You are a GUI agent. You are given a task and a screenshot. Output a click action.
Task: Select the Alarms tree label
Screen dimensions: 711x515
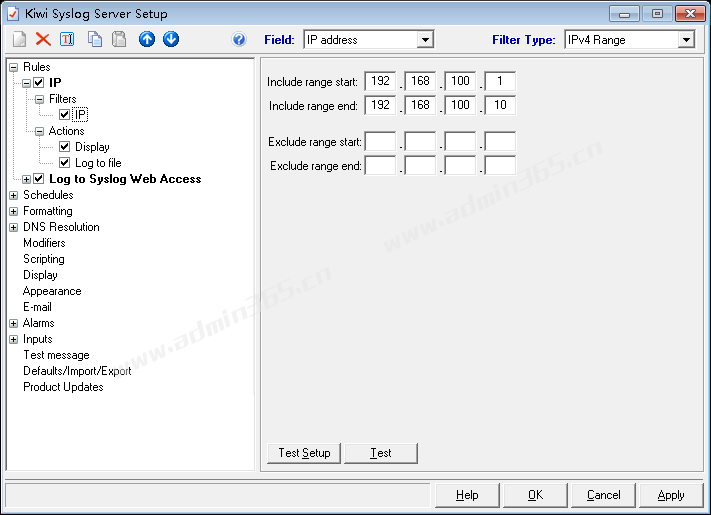[39, 323]
